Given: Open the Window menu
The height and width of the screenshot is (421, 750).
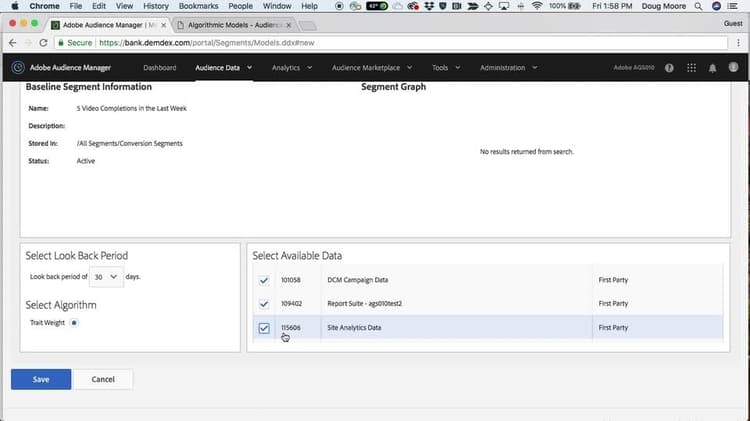Looking at the screenshot, I should (x=277, y=6).
